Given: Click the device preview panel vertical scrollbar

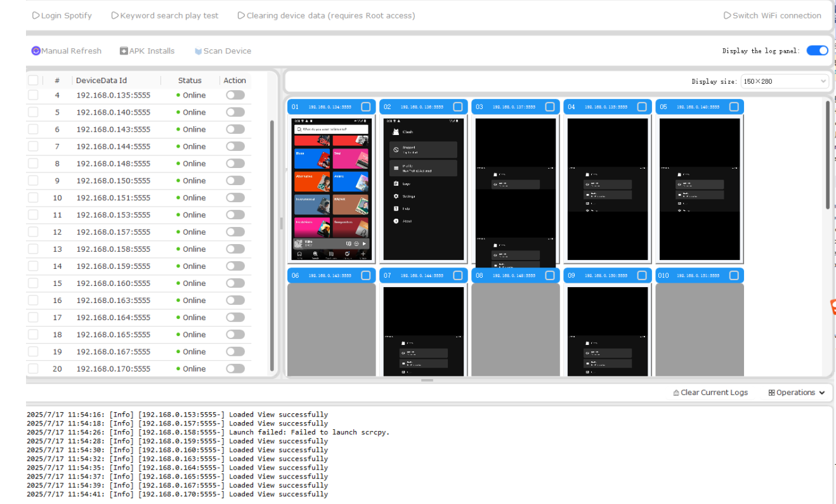Looking at the screenshot, I should (828, 155).
